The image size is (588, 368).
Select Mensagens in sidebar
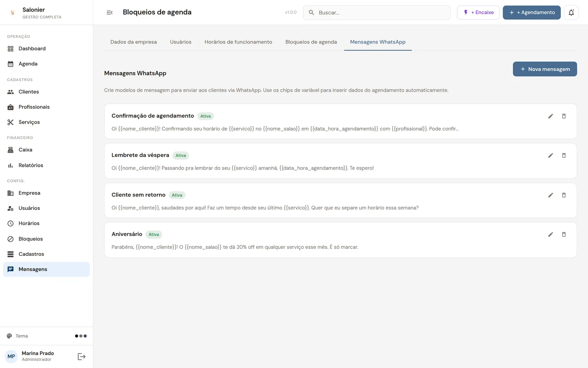(x=46, y=270)
